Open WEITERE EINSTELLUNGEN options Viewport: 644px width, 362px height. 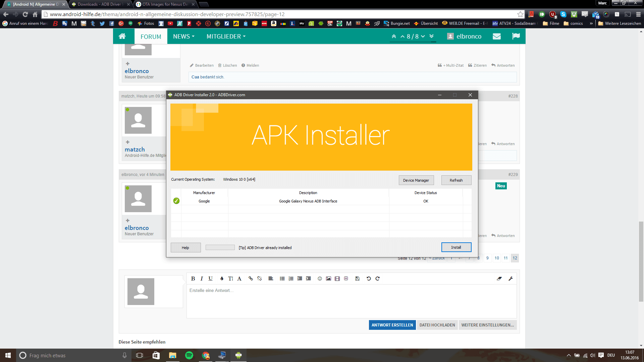pyautogui.click(x=487, y=325)
